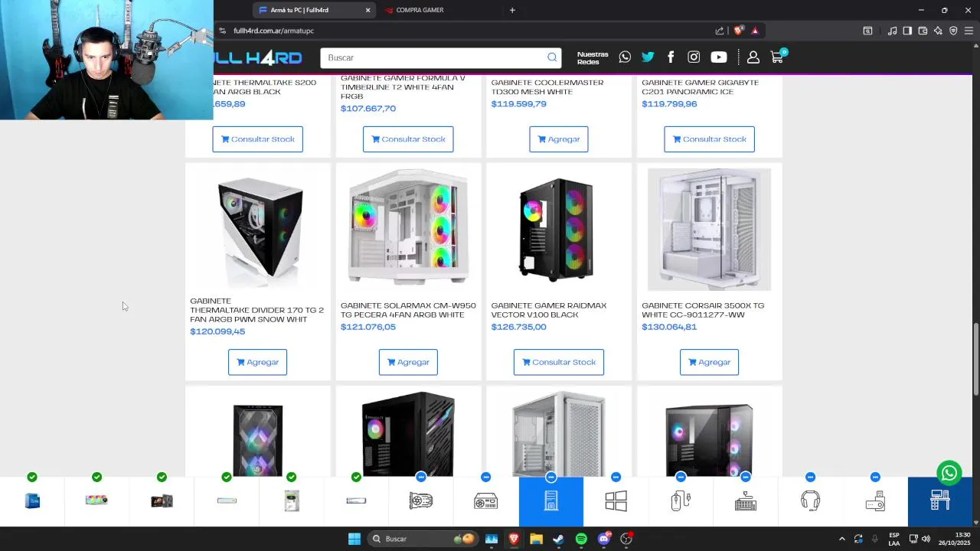980x551 pixels.
Task: Select the USB adapter step in the builder bar
Action: (x=875, y=501)
